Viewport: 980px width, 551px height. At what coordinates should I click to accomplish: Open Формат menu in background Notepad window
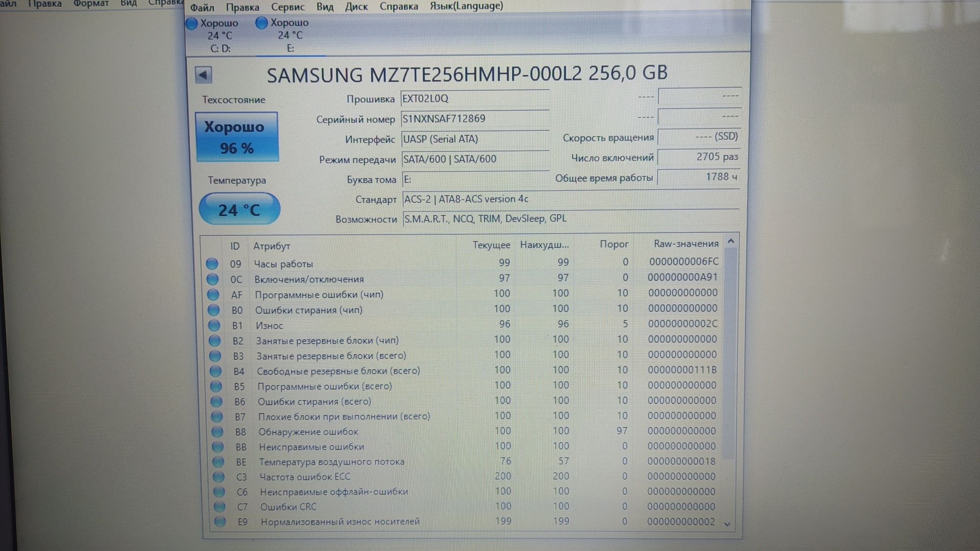[x=91, y=3]
